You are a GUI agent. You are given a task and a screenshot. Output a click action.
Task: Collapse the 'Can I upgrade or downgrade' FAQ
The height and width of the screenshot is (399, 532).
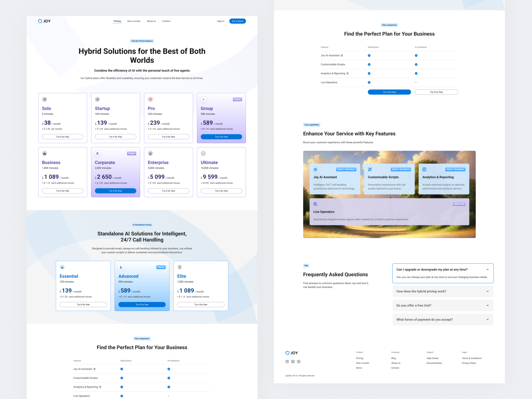(x=487, y=270)
